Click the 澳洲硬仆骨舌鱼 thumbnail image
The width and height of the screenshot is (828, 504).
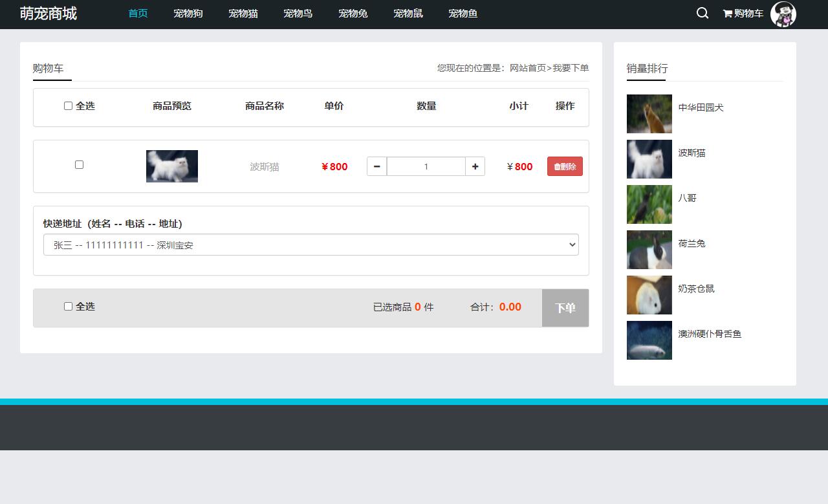[649, 340]
